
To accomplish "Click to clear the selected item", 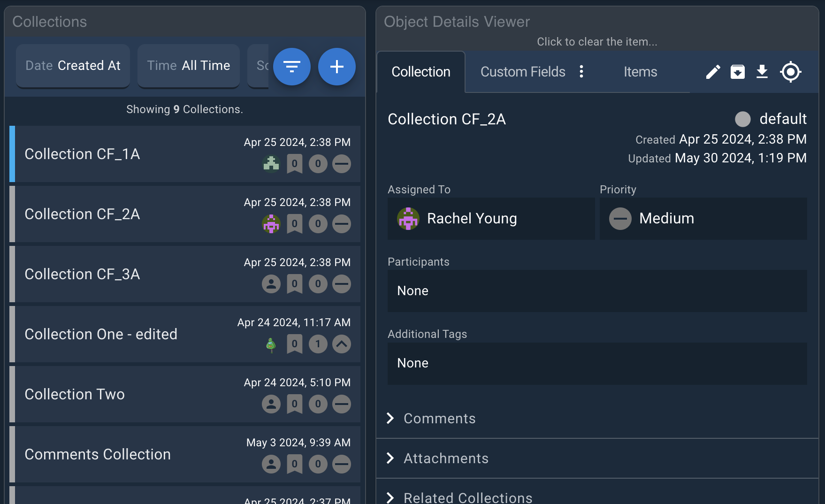I will click(x=597, y=41).
